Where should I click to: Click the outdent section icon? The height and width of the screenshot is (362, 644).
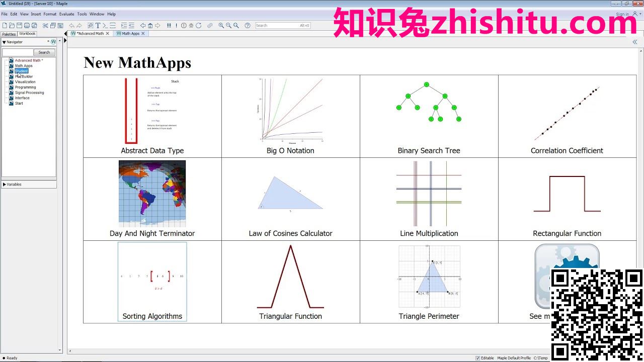tap(131, 25)
